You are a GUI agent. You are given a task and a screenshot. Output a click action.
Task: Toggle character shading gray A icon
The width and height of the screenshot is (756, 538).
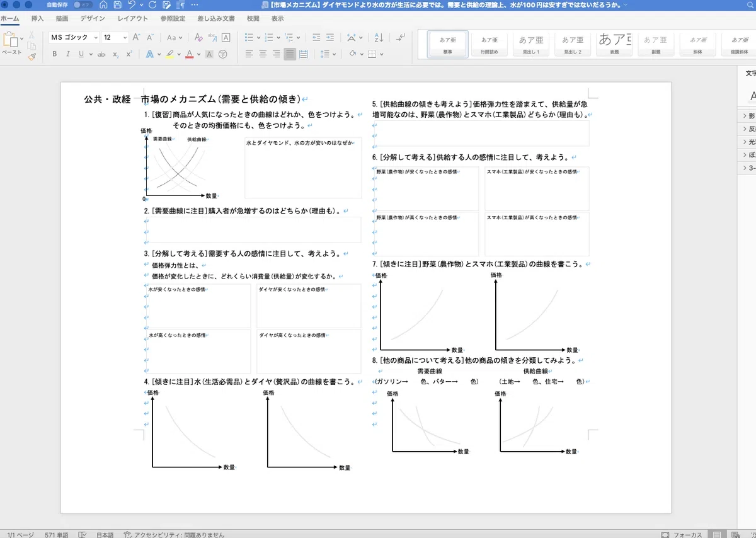coord(209,54)
